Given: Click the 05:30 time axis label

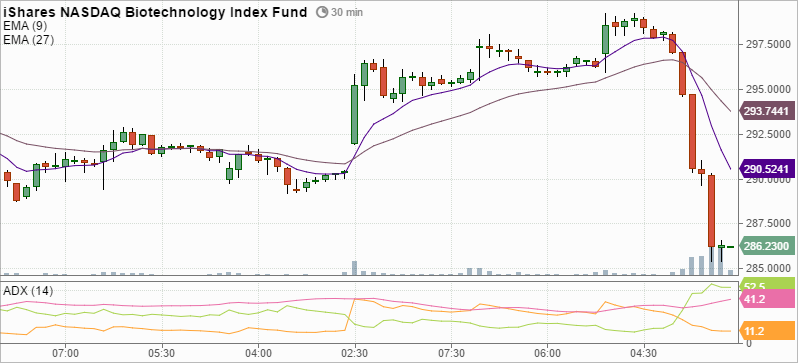Looking at the screenshot, I should coord(162,353).
